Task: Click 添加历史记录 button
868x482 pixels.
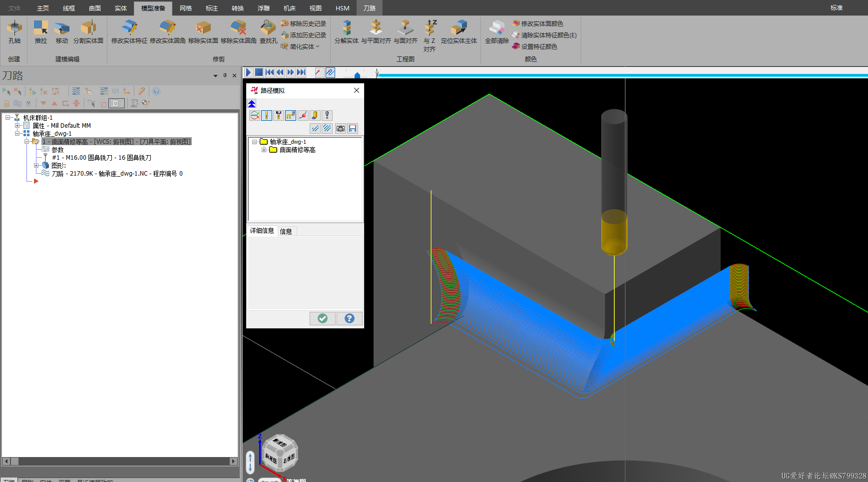Action: [x=304, y=35]
